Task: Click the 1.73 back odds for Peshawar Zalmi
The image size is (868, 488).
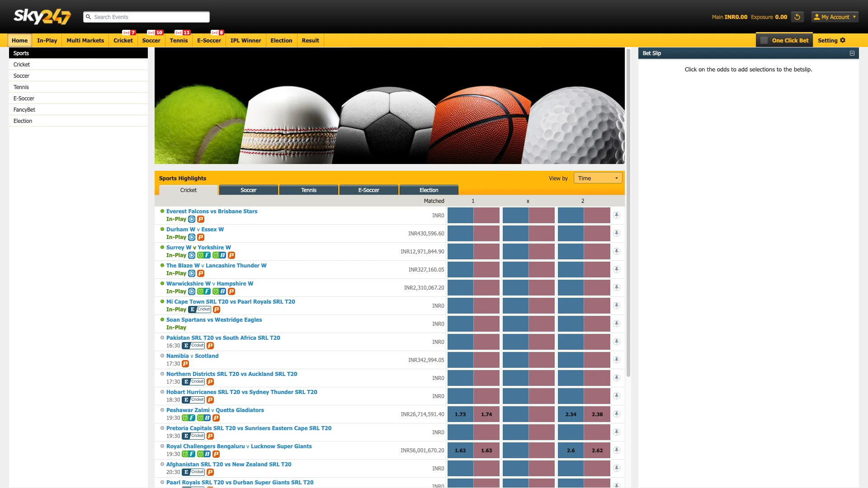Action: click(460, 414)
